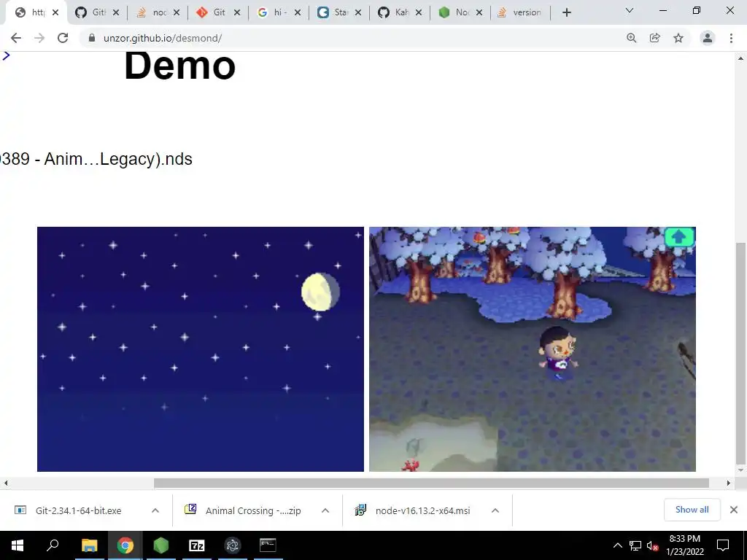Open the Electron app in the taskbar
747x560 pixels.
pos(233,545)
